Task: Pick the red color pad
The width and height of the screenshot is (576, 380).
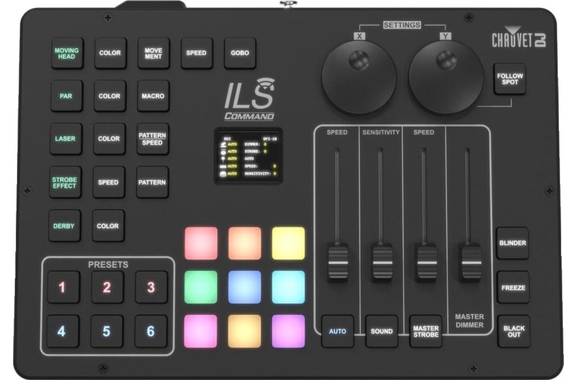Action: pos(201,243)
